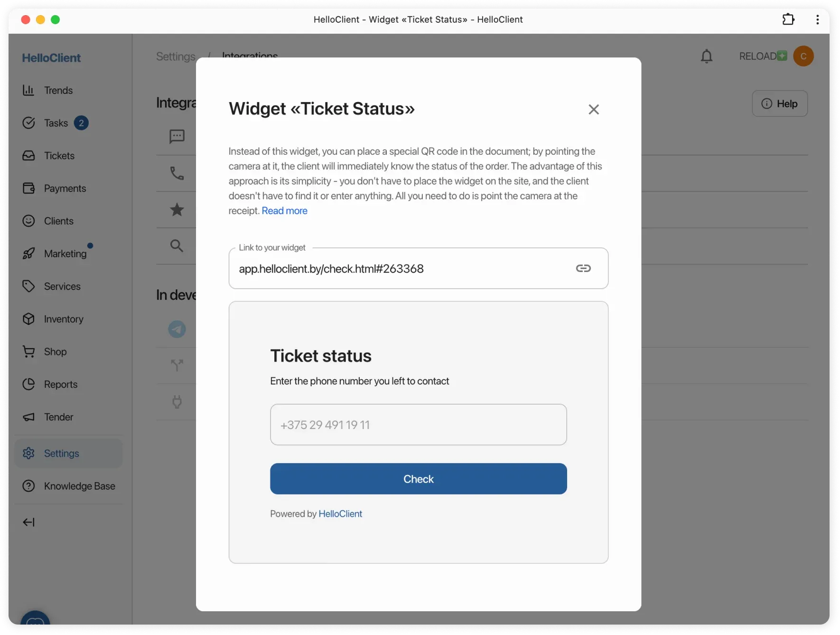This screenshot has width=840, height=635.
Task: Open the Inventory box icon
Action: pos(29,319)
